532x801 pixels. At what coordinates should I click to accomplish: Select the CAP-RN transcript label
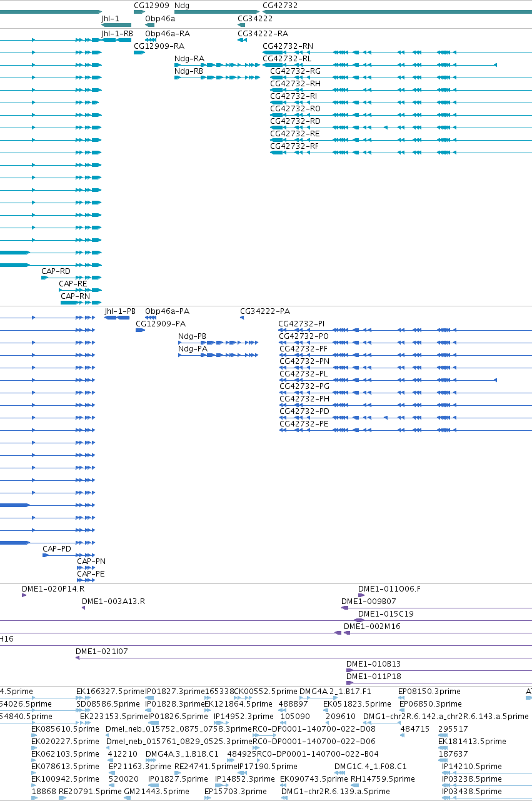pyautogui.click(x=76, y=296)
